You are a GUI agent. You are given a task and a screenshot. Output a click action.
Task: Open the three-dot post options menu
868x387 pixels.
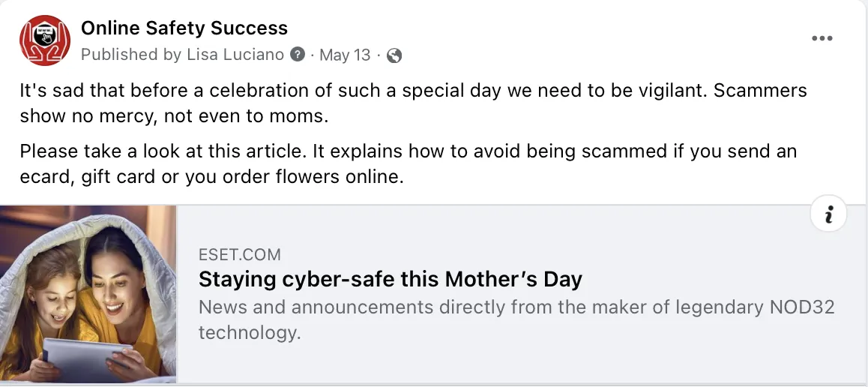pos(822,39)
